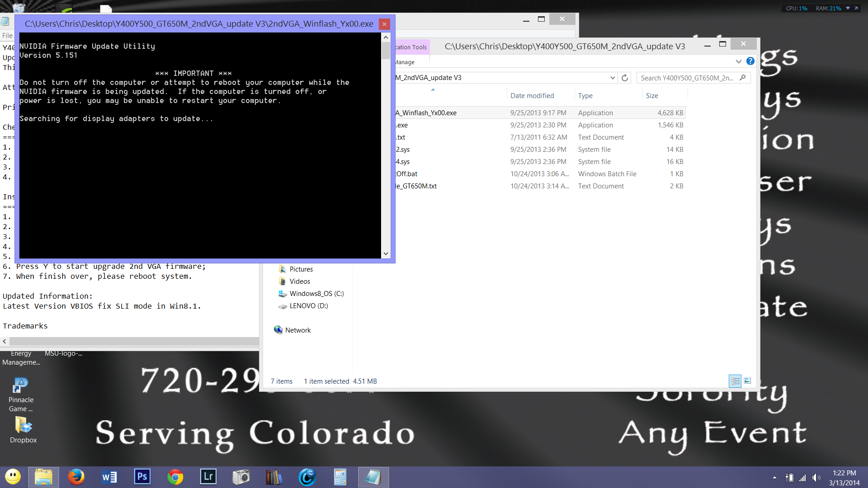868x488 pixels.
Task: Open the smiley face start button on taskbar
Action: pos(13,477)
